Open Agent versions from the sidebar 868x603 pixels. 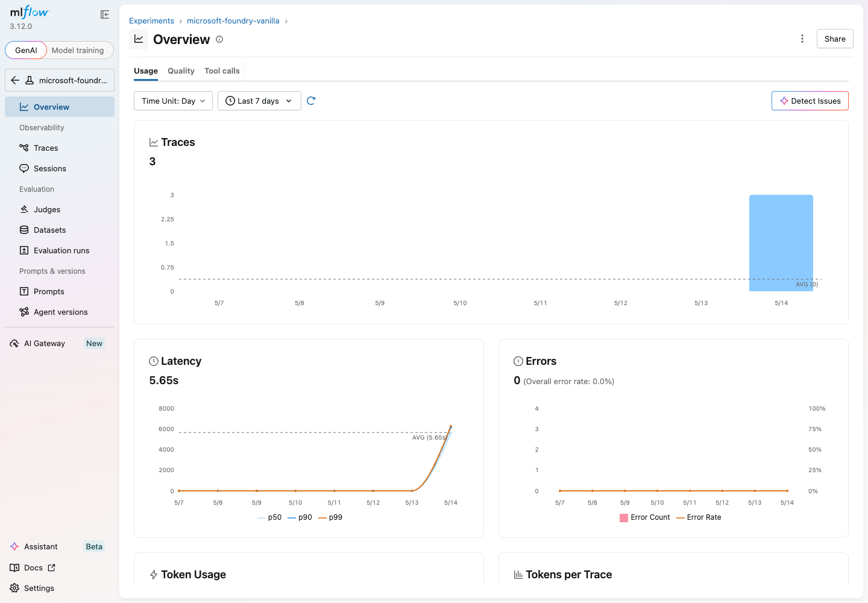click(x=60, y=312)
